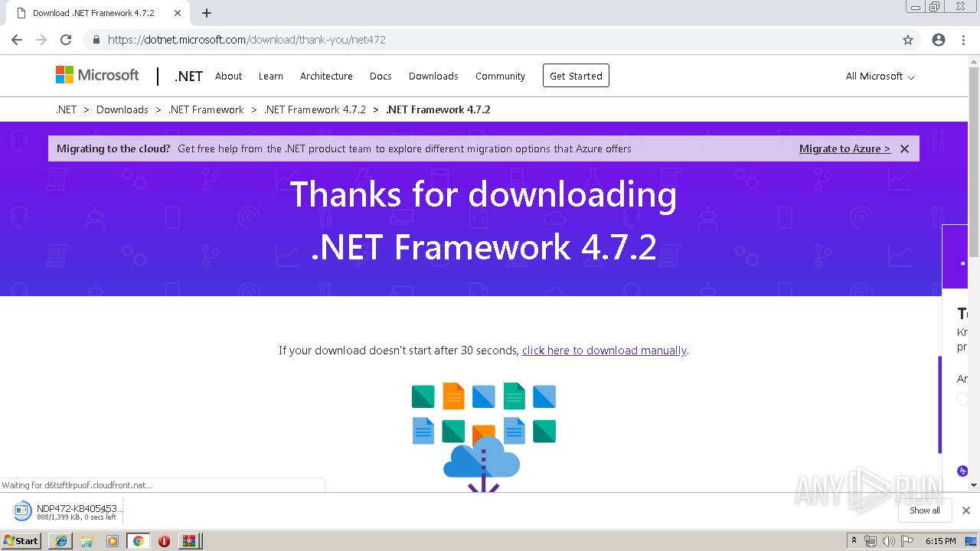The image size is (980, 551).
Task: Click here to download manually link
Action: [604, 350]
